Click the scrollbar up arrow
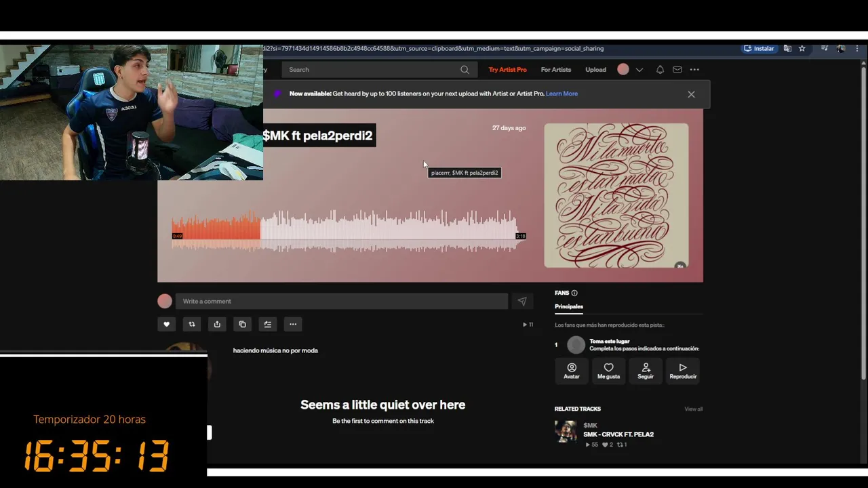Viewport: 868px width, 488px height. tap(863, 62)
